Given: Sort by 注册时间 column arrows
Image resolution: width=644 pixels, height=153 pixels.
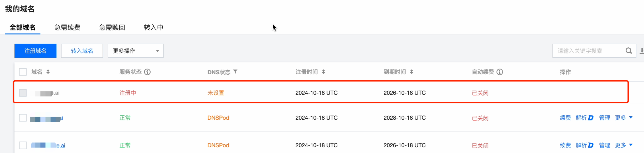Looking at the screenshot, I should tap(323, 72).
